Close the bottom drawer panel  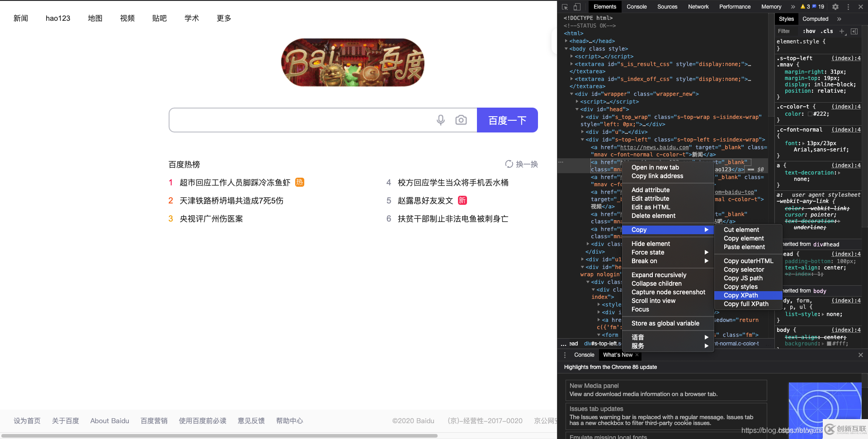point(861,355)
